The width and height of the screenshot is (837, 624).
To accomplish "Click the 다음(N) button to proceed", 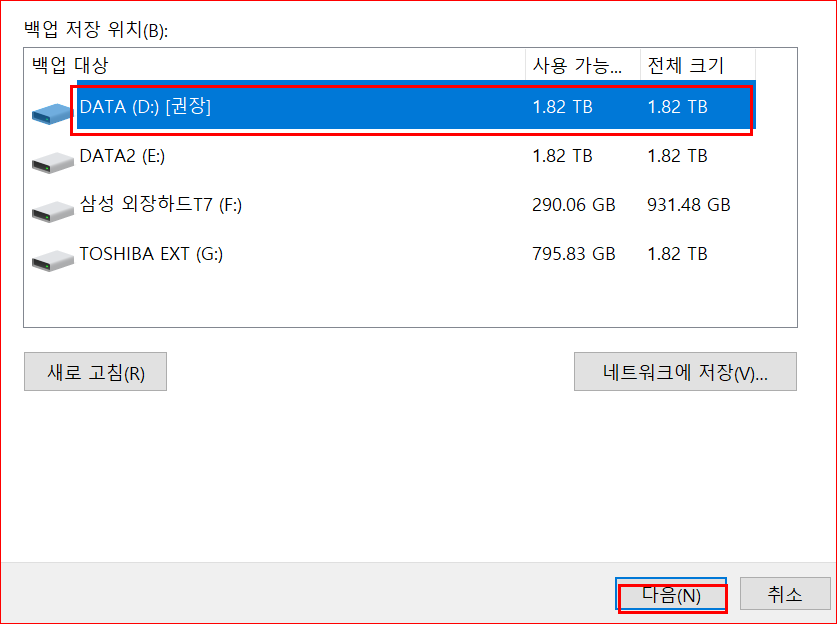I will [672, 596].
